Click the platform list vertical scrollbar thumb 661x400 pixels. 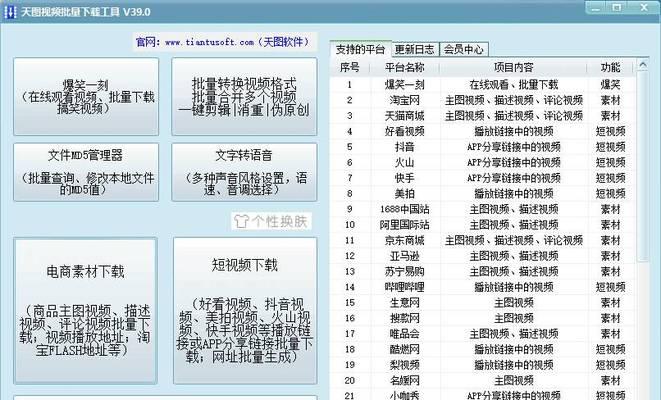tap(642, 166)
